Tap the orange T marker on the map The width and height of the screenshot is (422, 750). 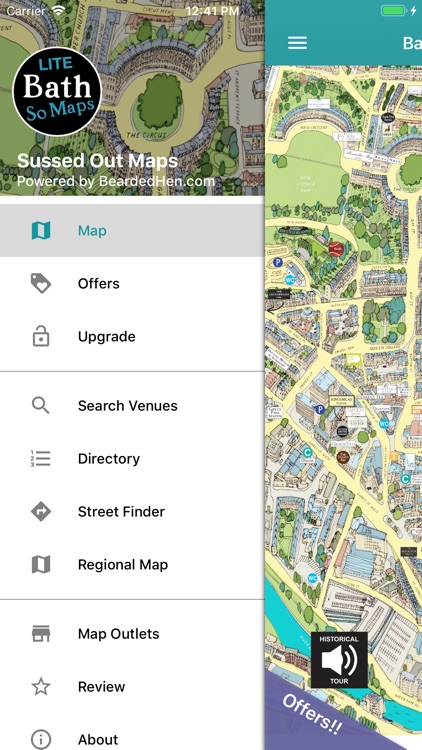point(394,457)
